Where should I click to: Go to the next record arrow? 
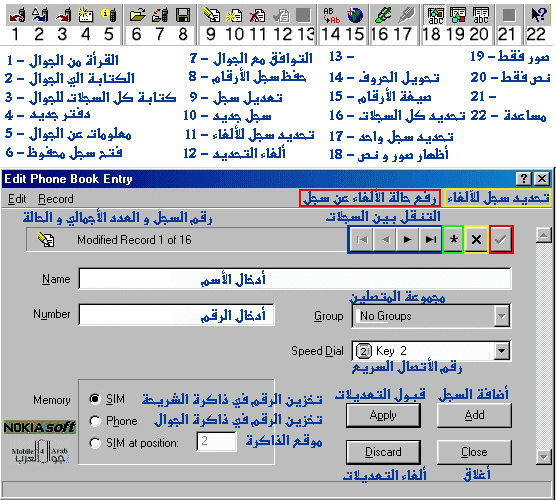tap(407, 239)
